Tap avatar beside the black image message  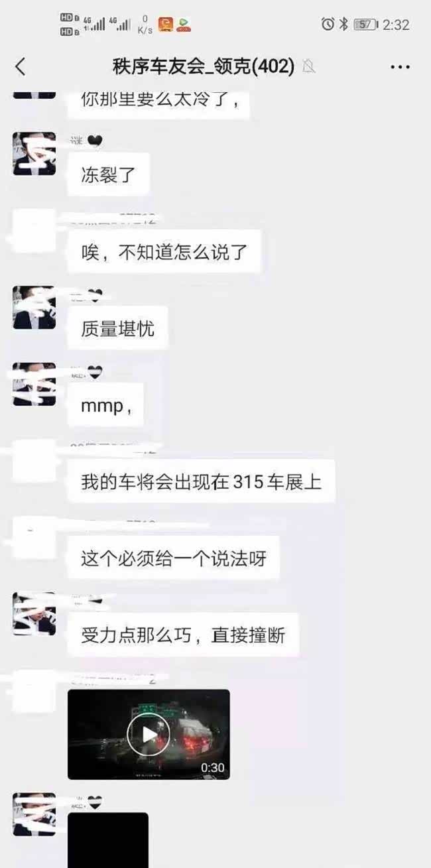point(34,814)
